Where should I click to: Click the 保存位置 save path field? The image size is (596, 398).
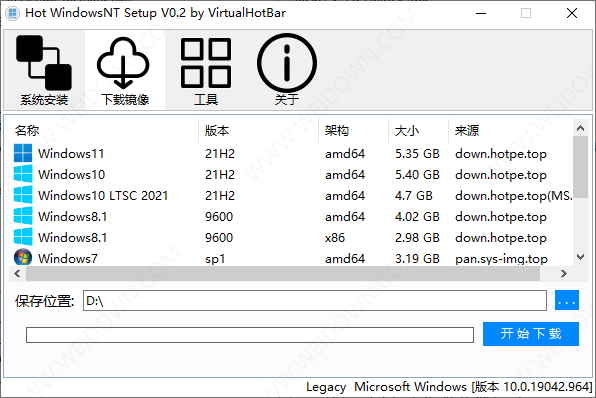point(315,301)
